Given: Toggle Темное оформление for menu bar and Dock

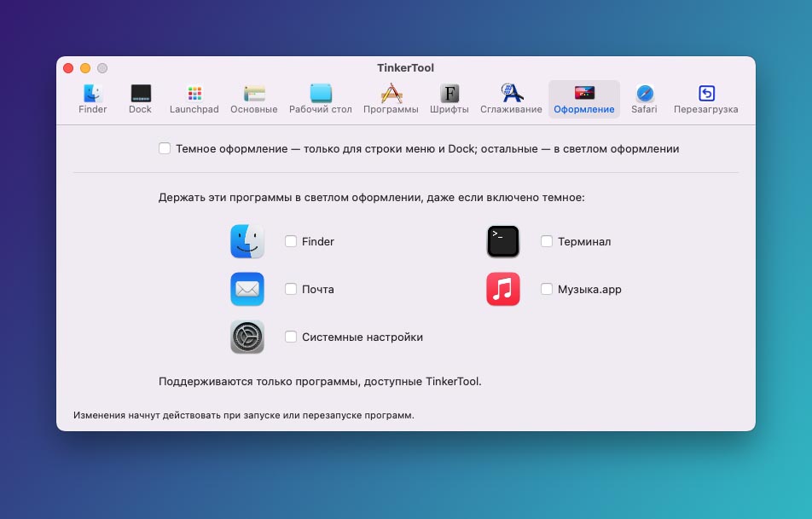Looking at the screenshot, I should coord(165,148).
